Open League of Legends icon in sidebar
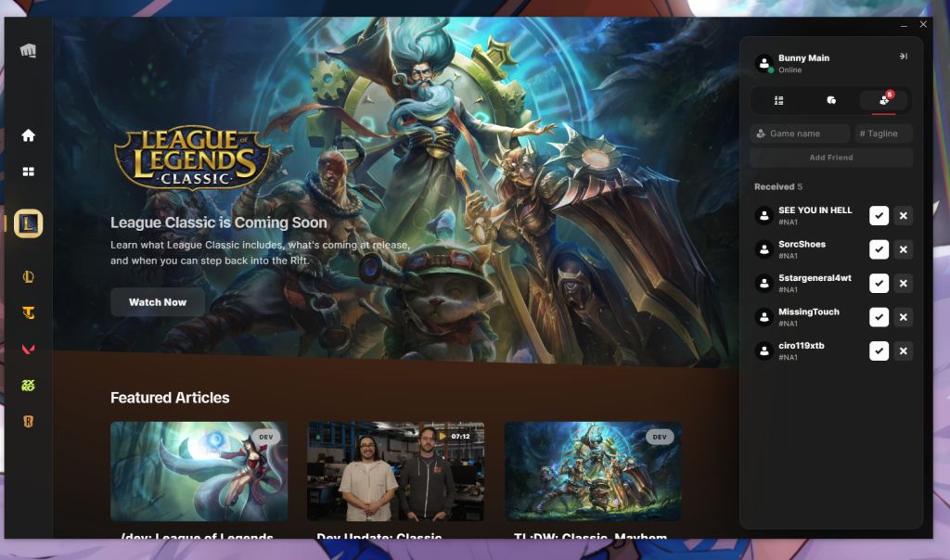This screenshot has height=560, width=950. [28, 276]
